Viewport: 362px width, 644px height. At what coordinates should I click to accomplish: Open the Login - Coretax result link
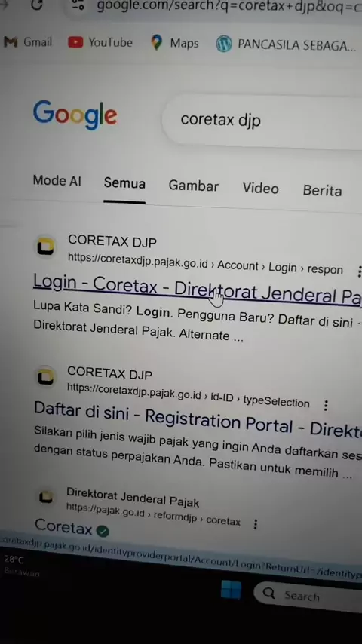click(x=198, y=289)
